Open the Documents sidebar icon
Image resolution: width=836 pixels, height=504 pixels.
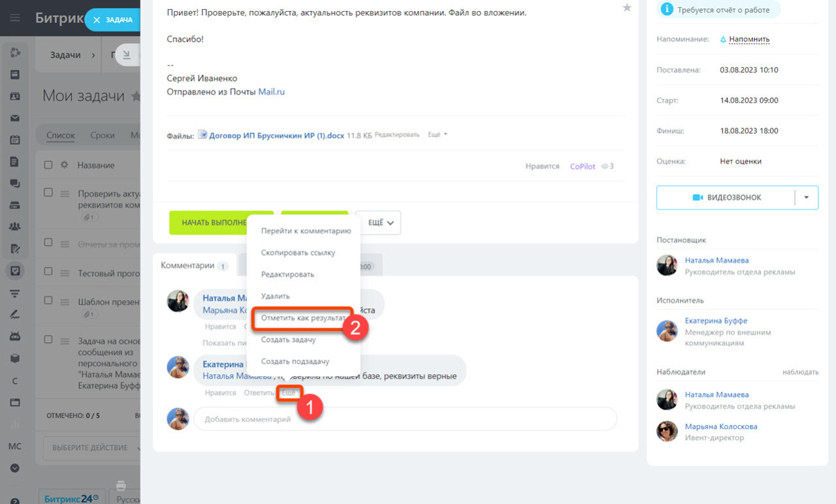pyautogui.click(x=14, y=161)
